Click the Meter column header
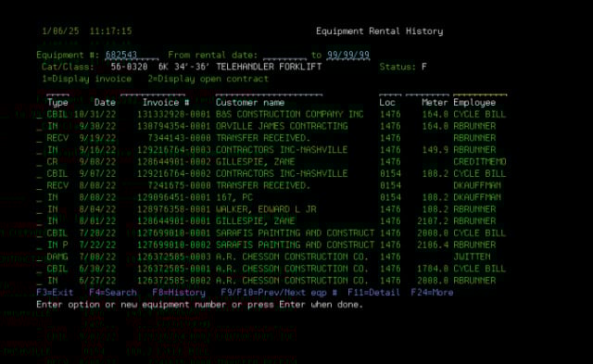 pyautogui.click(x=435, y=103)
